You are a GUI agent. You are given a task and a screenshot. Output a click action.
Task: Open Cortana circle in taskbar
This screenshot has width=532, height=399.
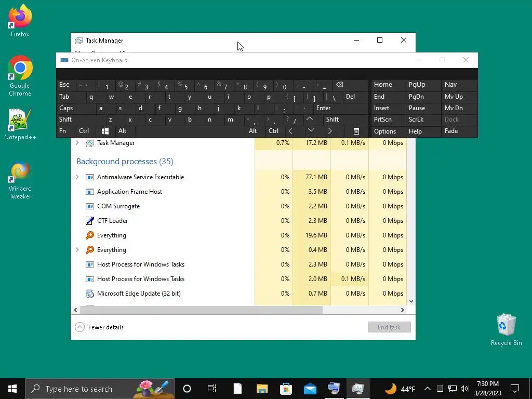(187, 389)
